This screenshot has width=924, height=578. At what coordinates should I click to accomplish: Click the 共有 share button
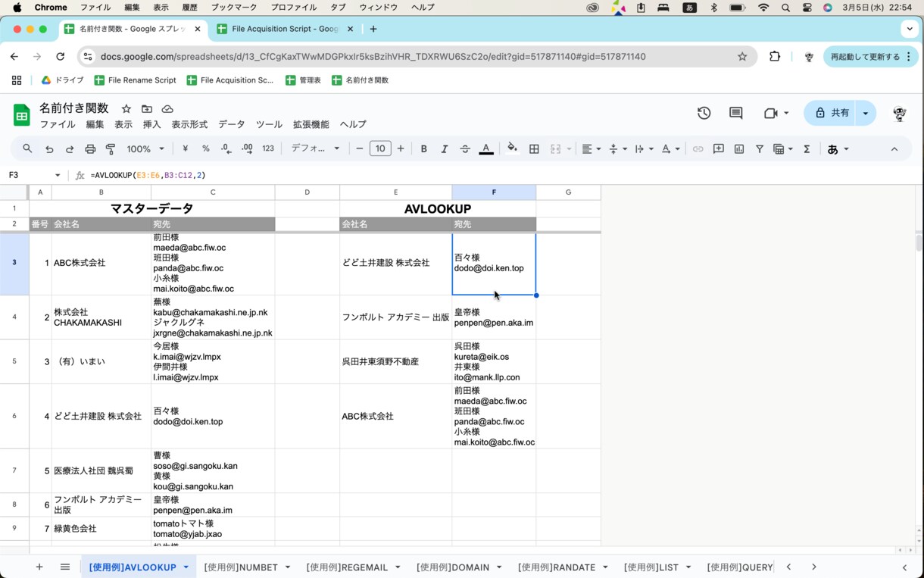pos(831,113)
